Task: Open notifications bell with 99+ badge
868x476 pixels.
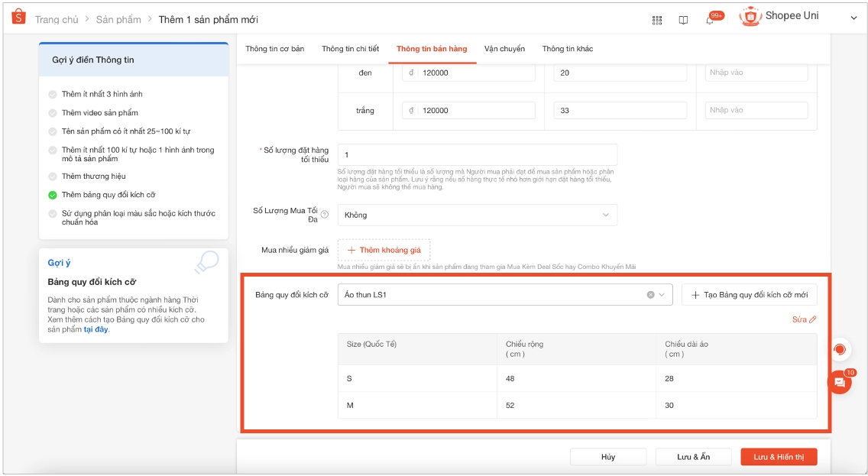Action: (x=711, y=21)
